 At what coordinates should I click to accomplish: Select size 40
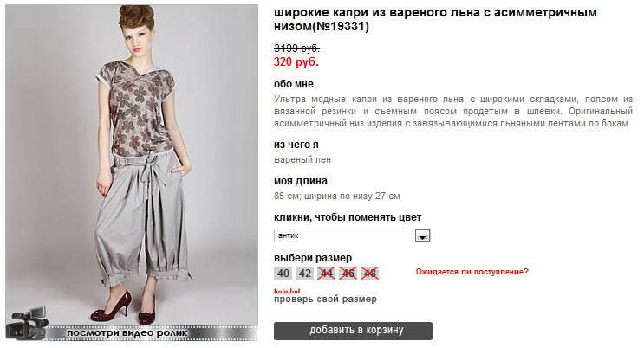click(283, 274)
